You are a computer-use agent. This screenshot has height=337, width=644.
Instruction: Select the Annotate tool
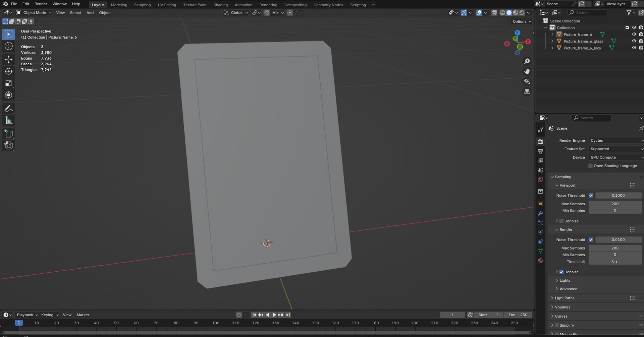(x=9, y=109)
